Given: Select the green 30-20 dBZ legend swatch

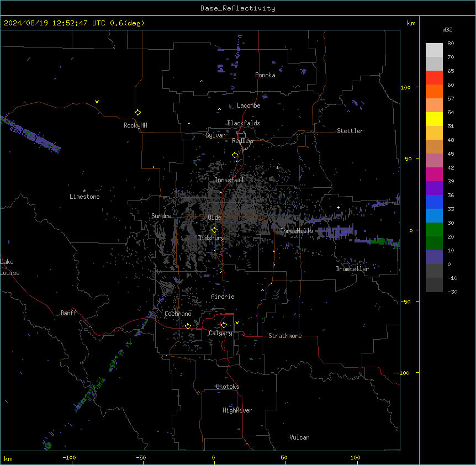Looking at the screenshot, I should [x=434, y=230].
